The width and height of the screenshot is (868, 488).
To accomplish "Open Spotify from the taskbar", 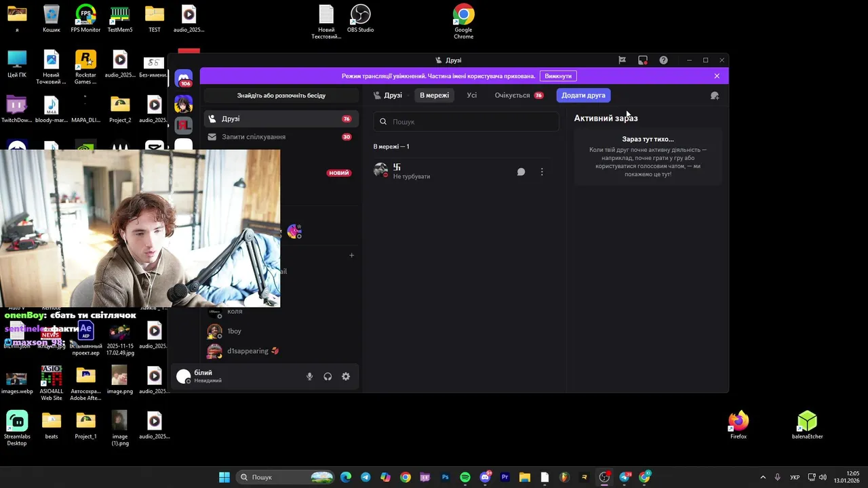I will pos(465,477).
